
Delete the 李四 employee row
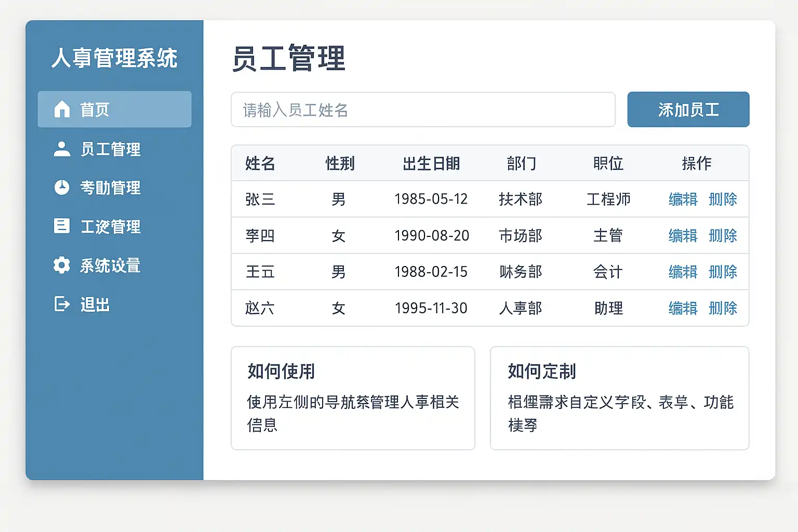723,236
